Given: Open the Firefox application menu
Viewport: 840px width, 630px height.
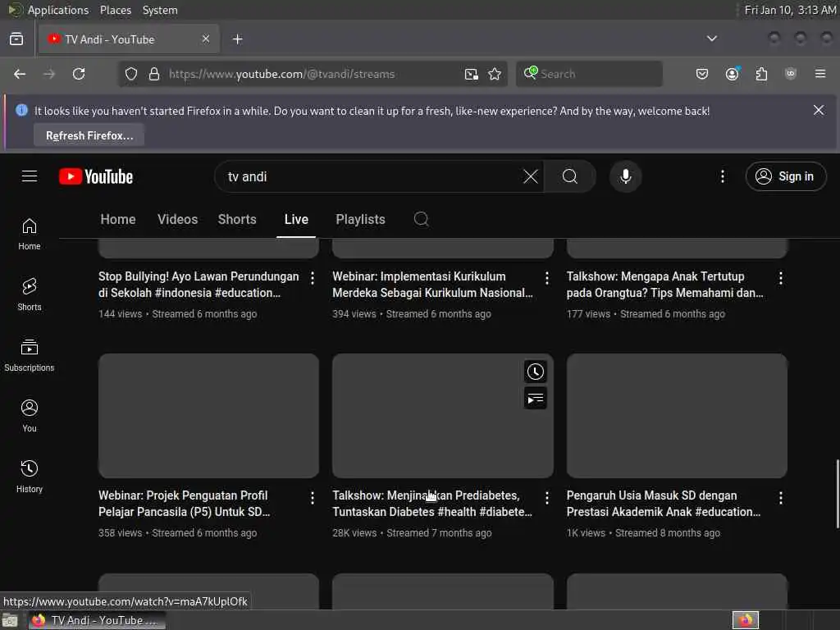Looking at the screenshot, I should [819, 74].
